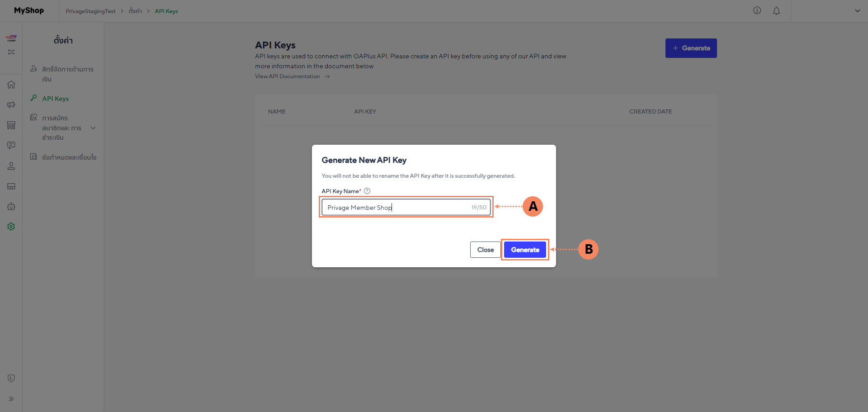The height and width of the screenshot is (412, 868).
Task: Open the account dropdown at top right
Action: coord(857,11)
